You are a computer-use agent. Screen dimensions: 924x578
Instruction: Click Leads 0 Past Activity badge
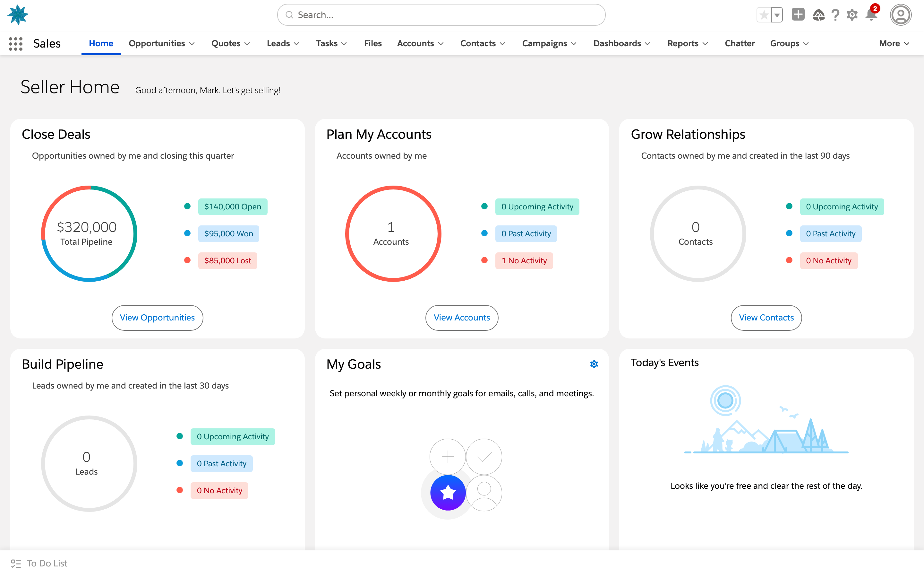coord(221,464)
